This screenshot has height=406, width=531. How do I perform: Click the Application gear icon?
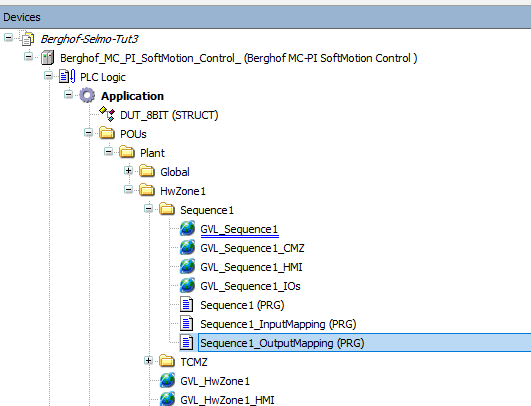(87, 95)
